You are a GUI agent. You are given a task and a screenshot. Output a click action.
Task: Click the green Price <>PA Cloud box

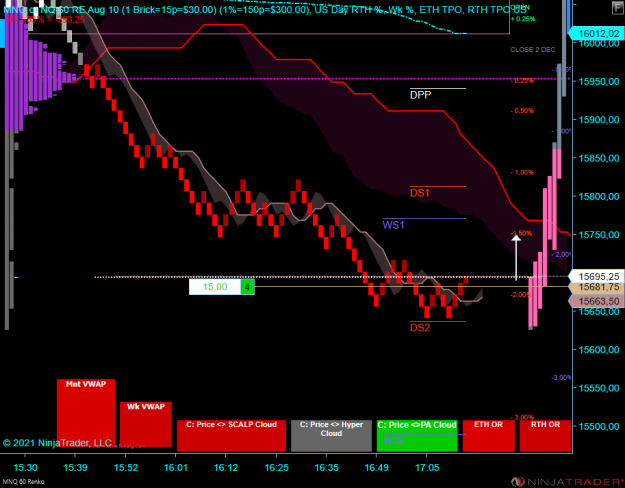pos(417,435)
